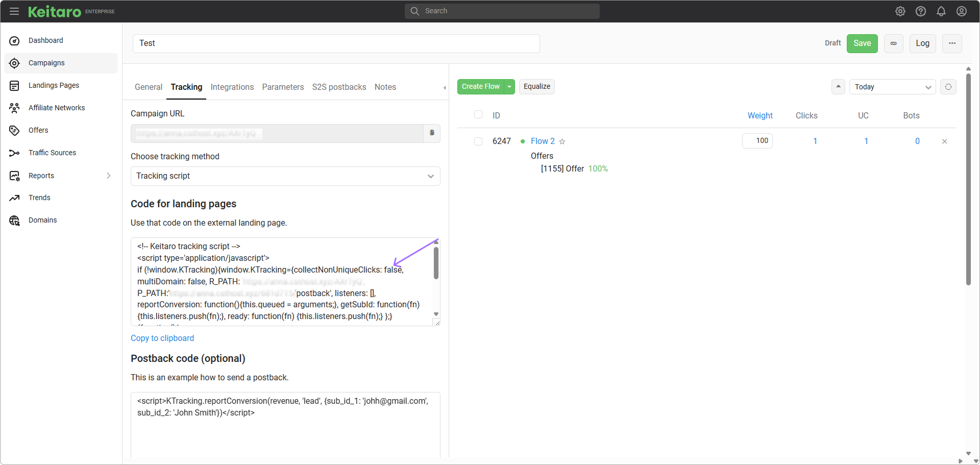
Task: Click the 100% offer share text
Action: coord(598,169)
